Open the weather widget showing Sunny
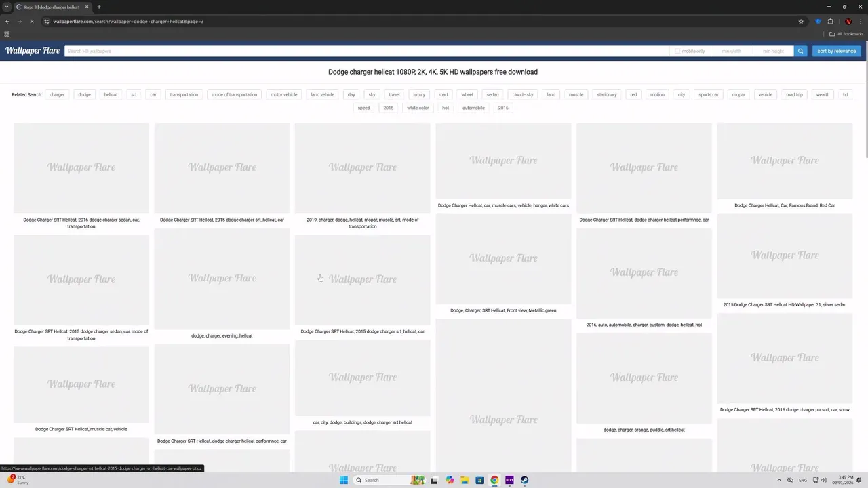Screen dimensions: 868x488 [x=18, y=480]
